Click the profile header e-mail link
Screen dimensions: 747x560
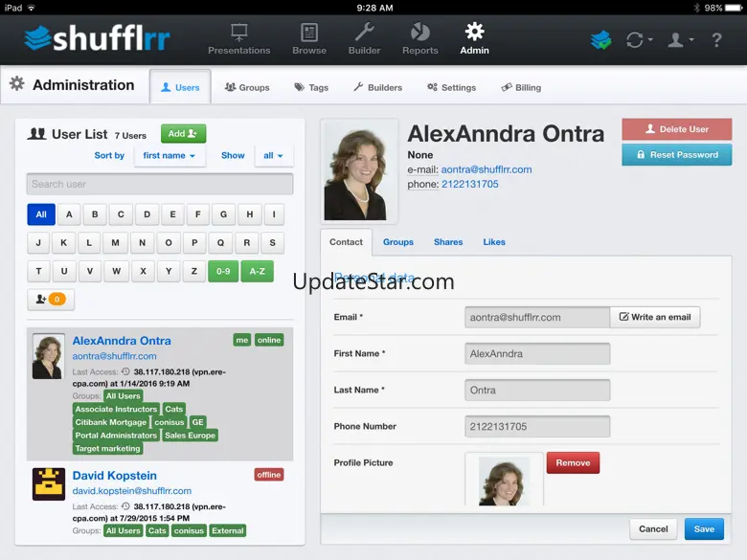click(487, 169)
